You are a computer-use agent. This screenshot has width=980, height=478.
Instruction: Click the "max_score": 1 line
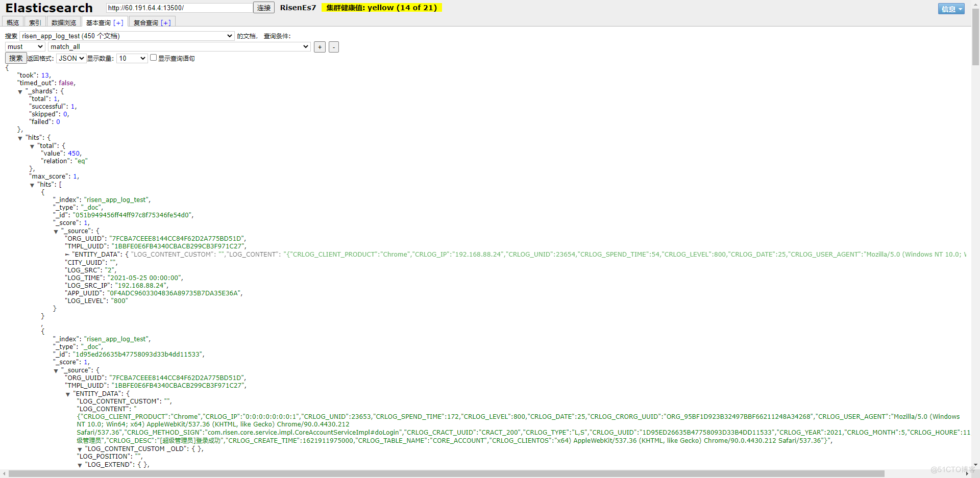[x=54, y=176]
